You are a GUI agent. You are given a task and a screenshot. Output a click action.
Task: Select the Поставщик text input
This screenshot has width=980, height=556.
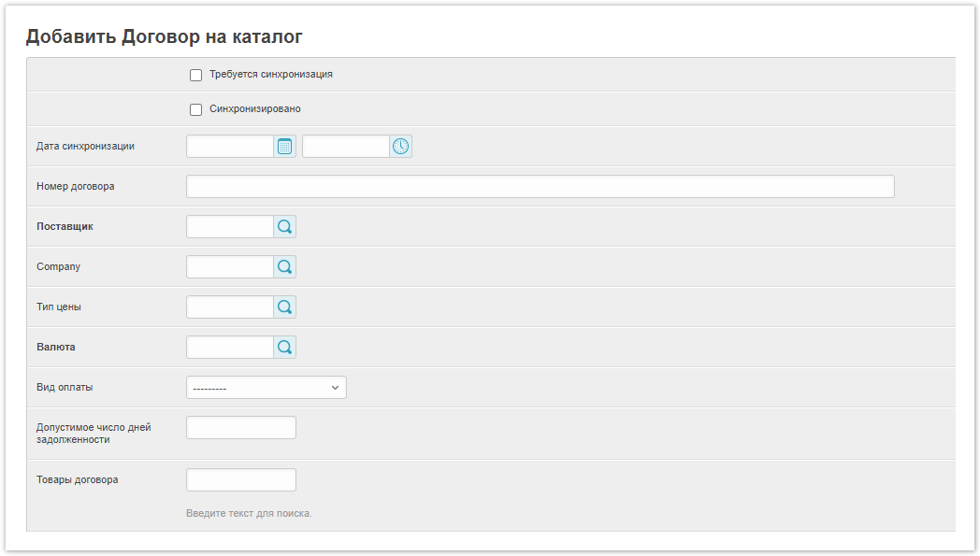pos(230,227)
